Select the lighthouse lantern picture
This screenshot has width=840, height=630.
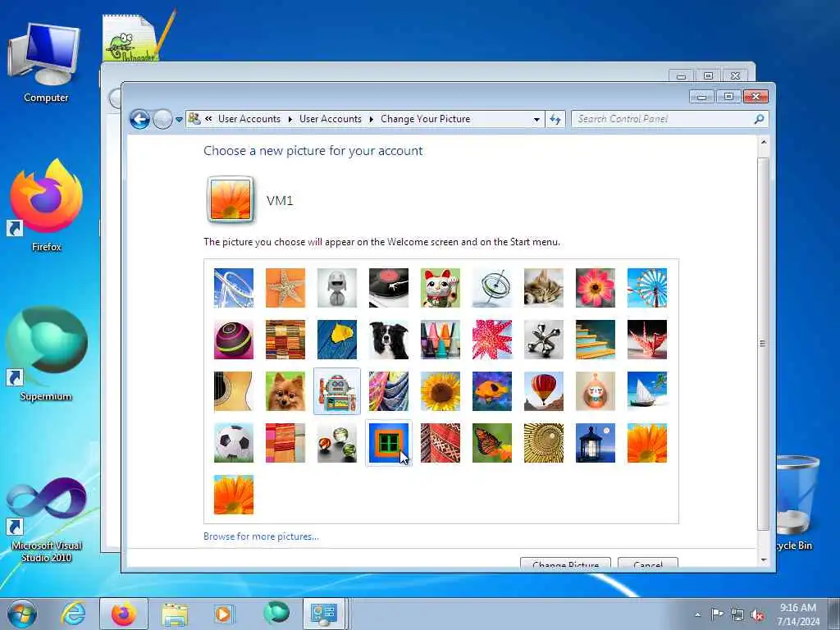pos(596,443)
